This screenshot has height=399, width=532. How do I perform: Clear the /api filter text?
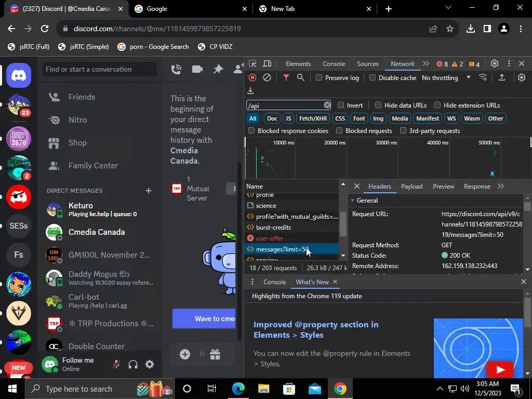pos(327,105)
